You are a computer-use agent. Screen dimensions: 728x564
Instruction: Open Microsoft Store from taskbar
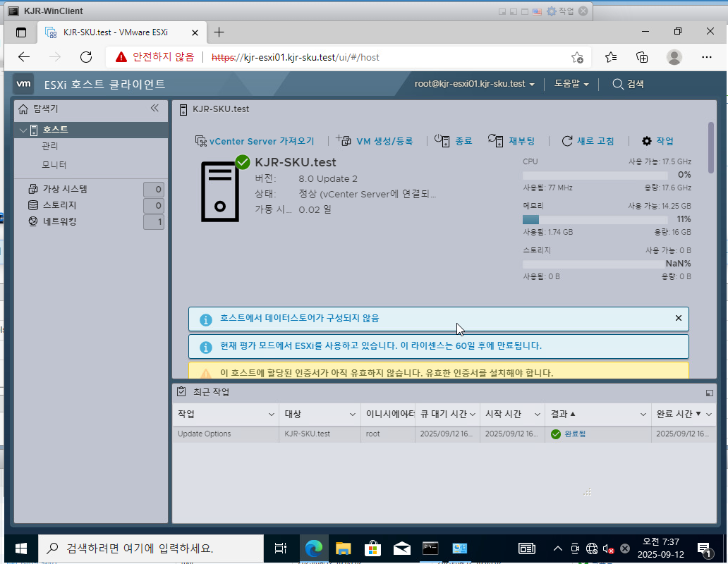pos(372,548)
